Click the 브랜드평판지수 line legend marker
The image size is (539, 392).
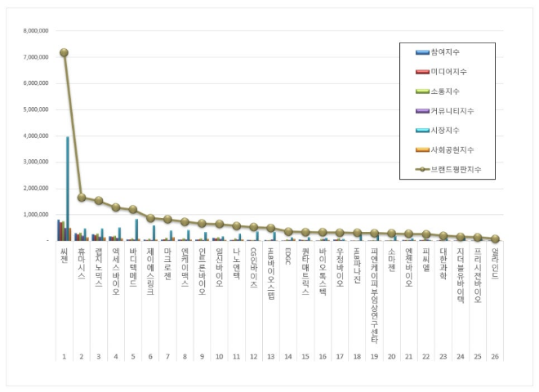422,170
